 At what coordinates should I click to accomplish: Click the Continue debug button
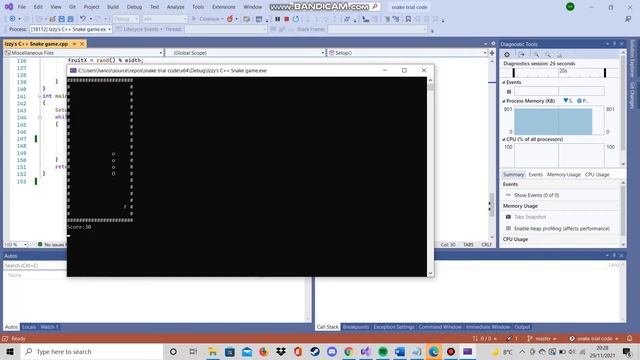pos(207,19)
